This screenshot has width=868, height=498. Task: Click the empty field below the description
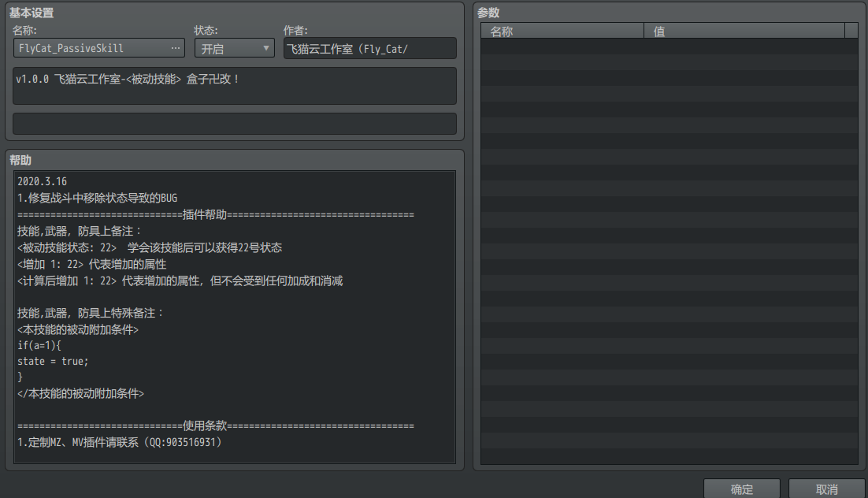(x=235, y=124)
